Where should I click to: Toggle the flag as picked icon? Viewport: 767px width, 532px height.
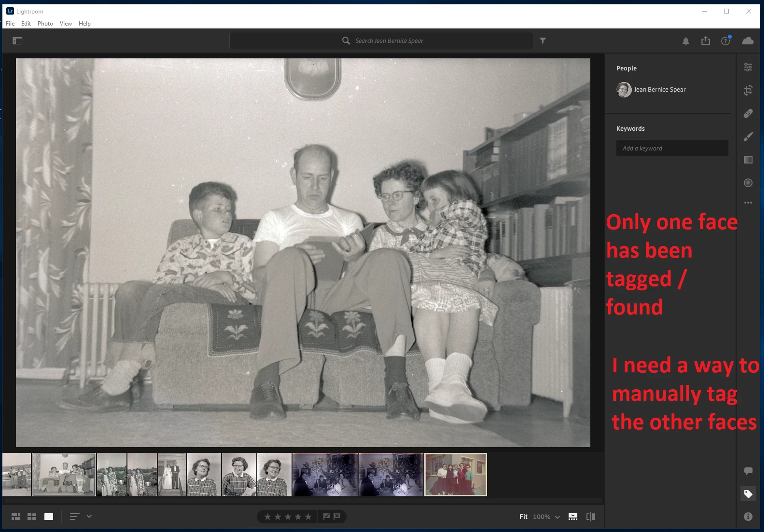coord(326,517)
